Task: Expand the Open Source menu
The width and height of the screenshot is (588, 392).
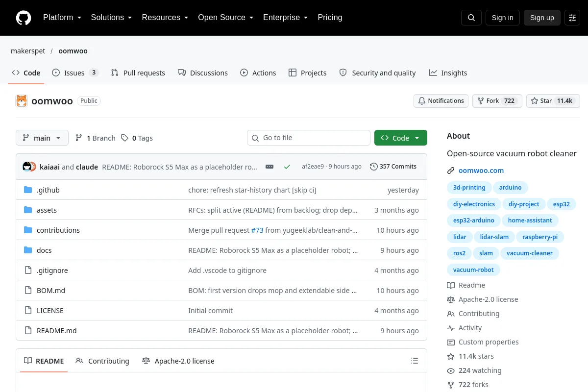Action: tap(226, 18)
